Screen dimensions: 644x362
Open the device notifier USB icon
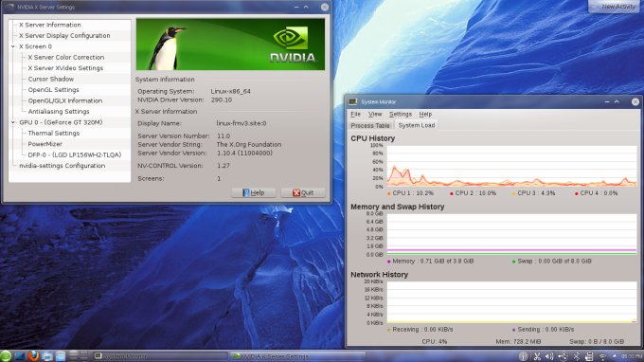point(563,356)
